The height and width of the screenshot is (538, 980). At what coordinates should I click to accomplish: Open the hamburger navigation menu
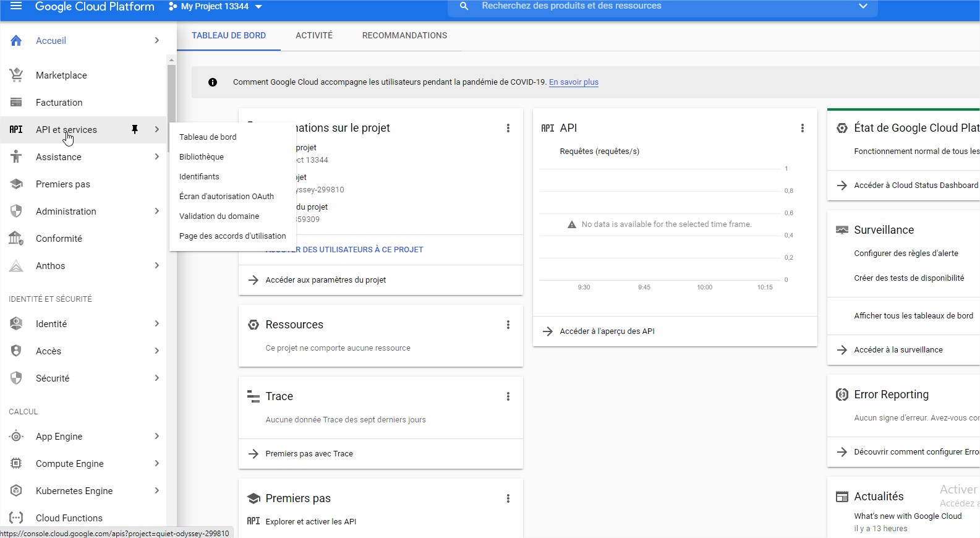(x=16, y=6)
